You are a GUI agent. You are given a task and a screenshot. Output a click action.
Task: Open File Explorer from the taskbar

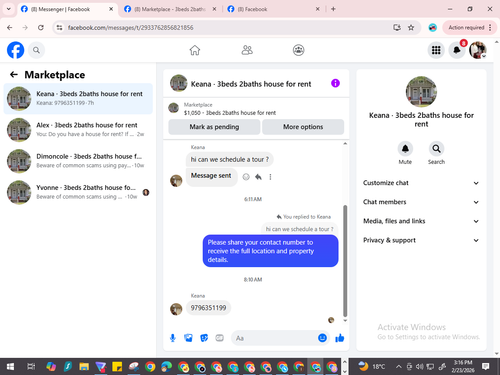tap(84, 367)
